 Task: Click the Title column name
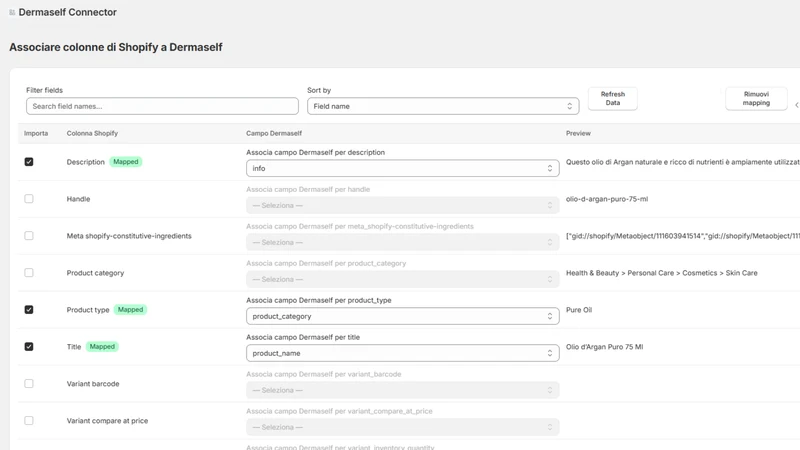[74, 347]
